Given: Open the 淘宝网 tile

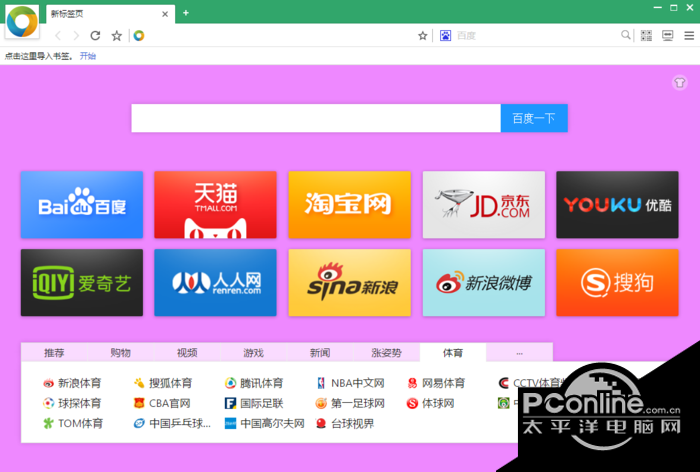Looking at the screenshot, I should click(x=350, y=205).
